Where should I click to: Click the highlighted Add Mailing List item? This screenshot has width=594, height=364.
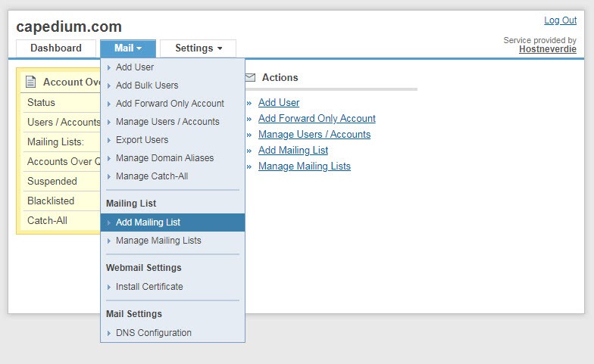[148, 222]
